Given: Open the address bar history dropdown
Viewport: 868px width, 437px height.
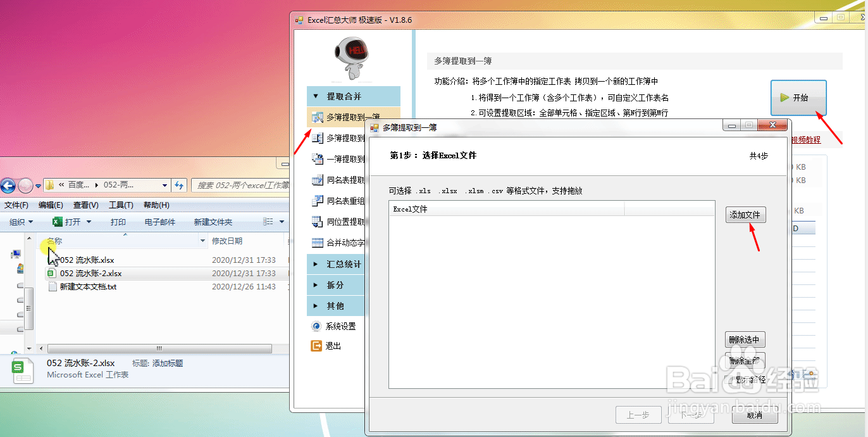Looking at the screenshot, I should coord(164,185).
